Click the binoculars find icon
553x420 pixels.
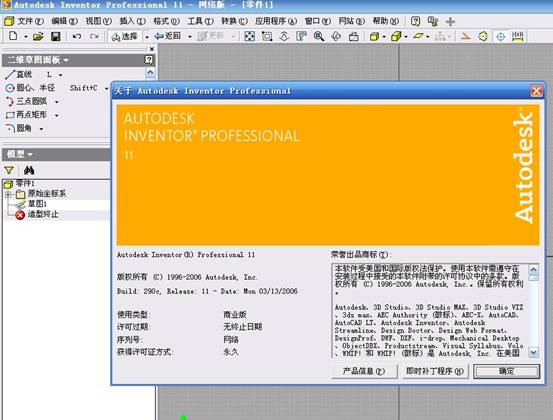[29, 170]
